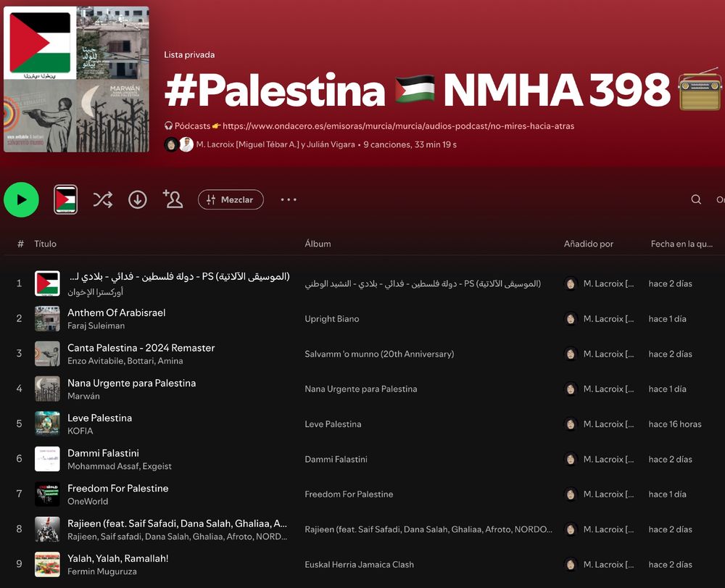The width and height of the screenshot is (725, 588).
Task: Open artist Marwán
Action: click(83, 396)
